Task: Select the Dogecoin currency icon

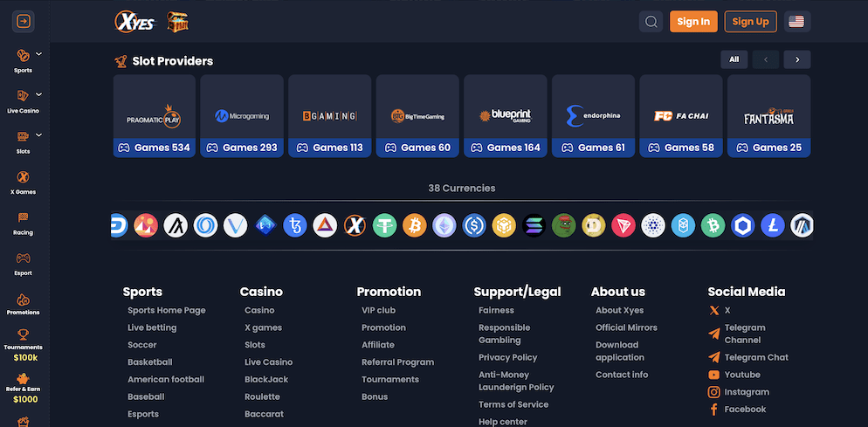Action: pyautogui.click(x=594, y=225)
